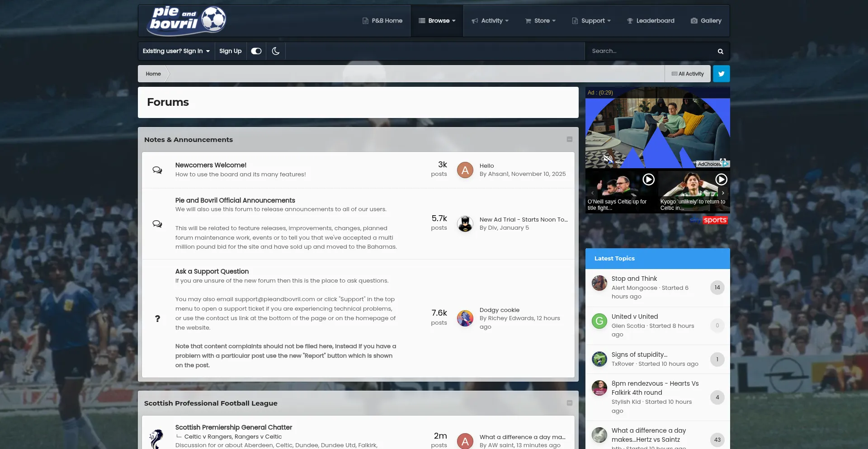Select the Pie and Bovril logo
The width and height of the screenshot is (868, 449).
tap(186, 20)
